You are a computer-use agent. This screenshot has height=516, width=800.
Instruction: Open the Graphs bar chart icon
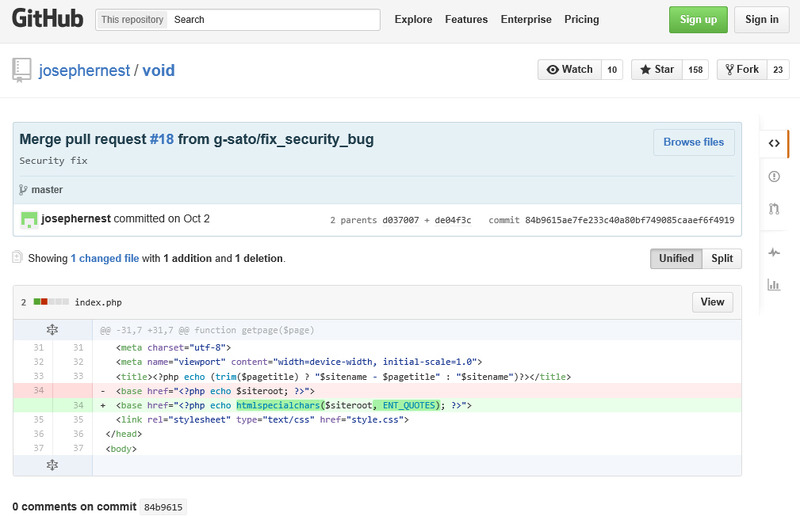click(774, 285)
